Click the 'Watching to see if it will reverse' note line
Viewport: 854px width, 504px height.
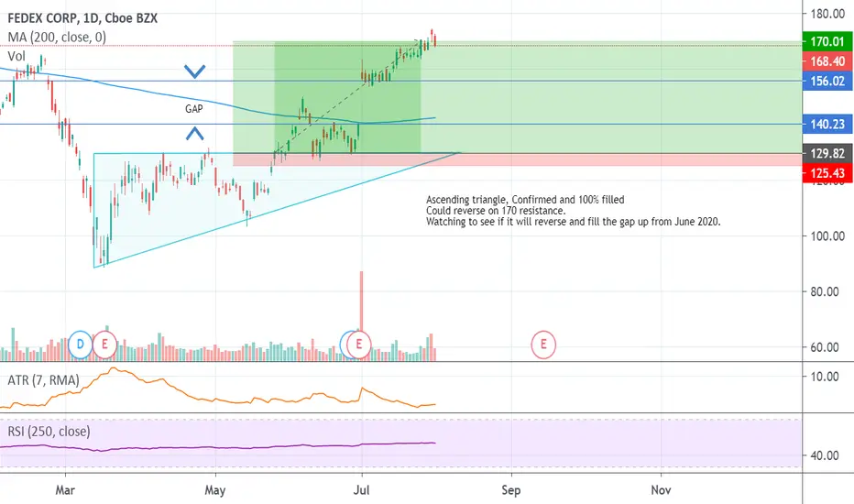tap(573, 222)
